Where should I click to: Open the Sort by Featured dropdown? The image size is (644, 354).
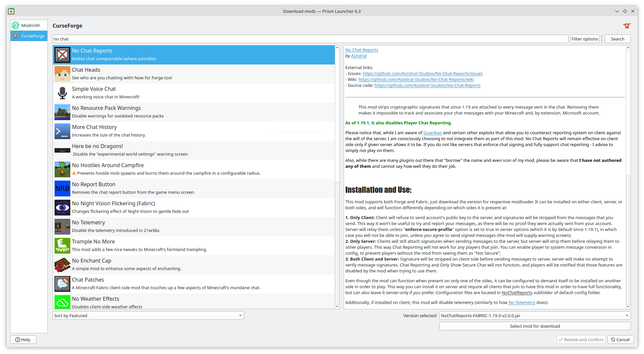pyautogui.click(x=148, y=315)
